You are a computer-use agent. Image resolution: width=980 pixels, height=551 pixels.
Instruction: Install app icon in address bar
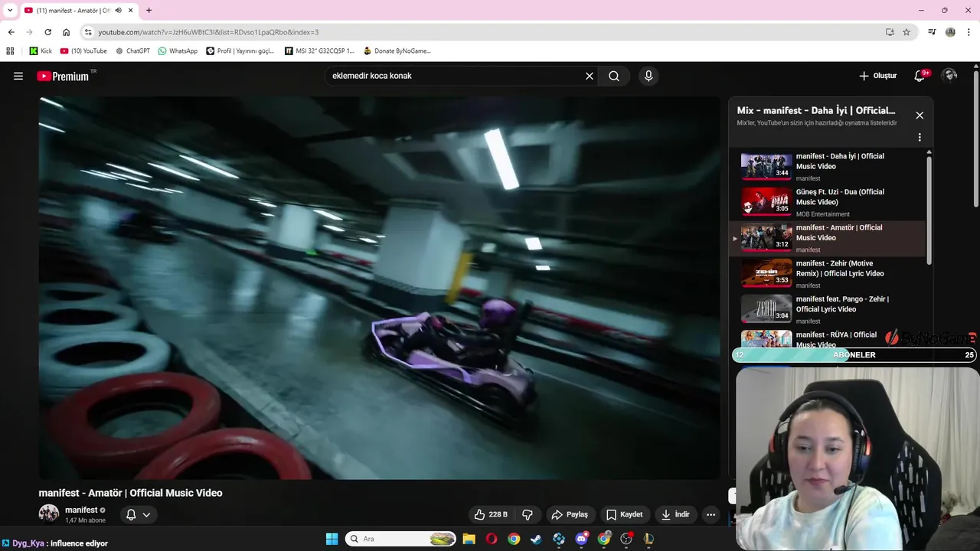(890, 32)
